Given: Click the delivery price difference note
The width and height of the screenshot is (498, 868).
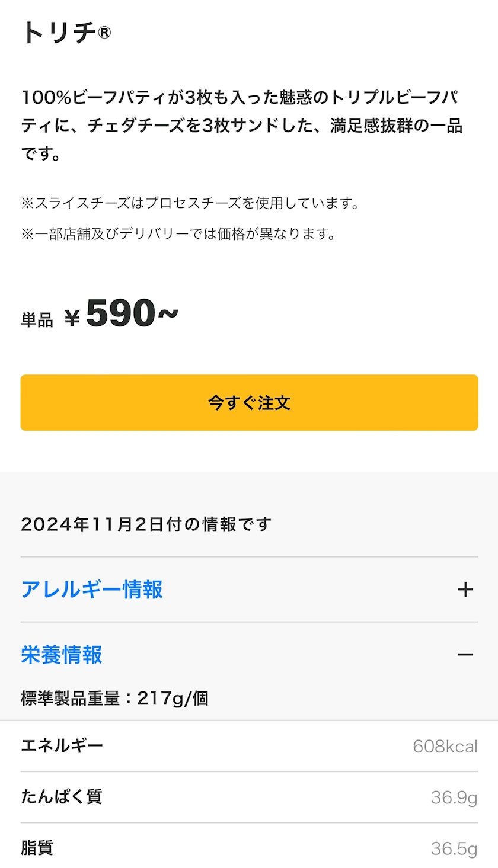Looking at the screenshot, I should 179,234.
